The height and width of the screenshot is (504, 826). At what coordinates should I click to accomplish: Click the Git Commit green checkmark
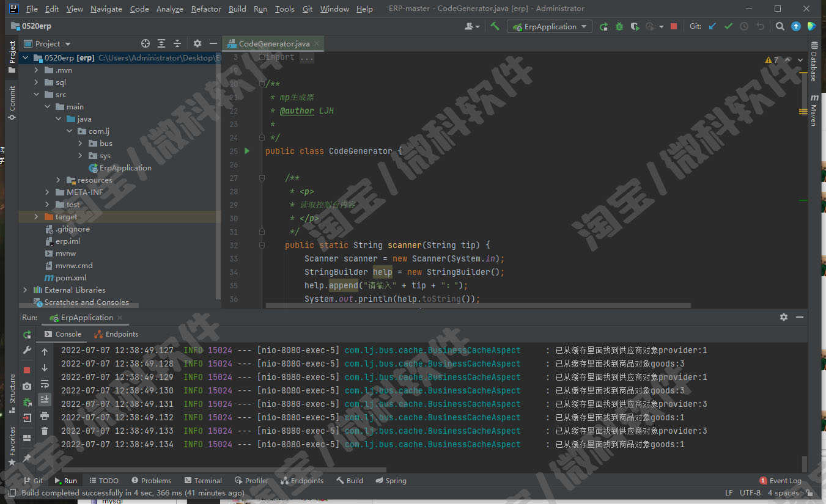point(728,26)
